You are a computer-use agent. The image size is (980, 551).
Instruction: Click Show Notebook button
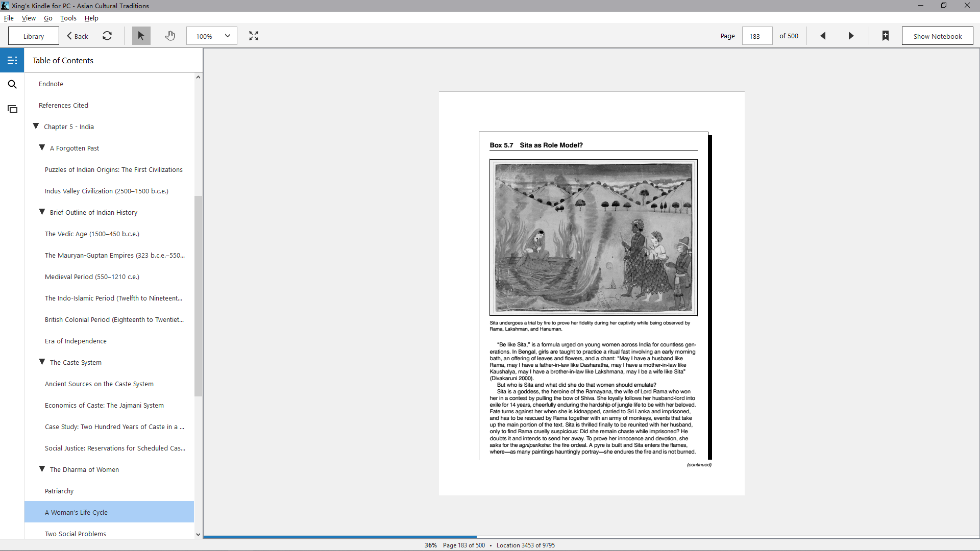937,36
